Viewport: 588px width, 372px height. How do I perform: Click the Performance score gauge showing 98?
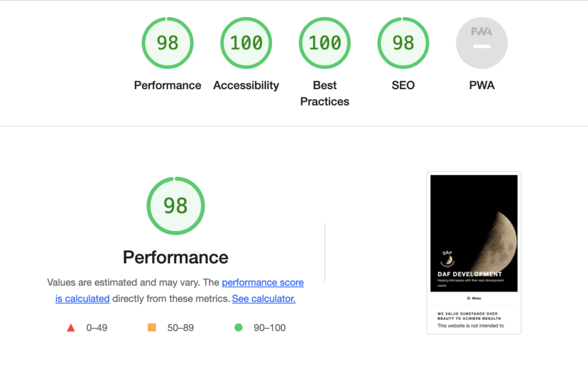(167, 43)
